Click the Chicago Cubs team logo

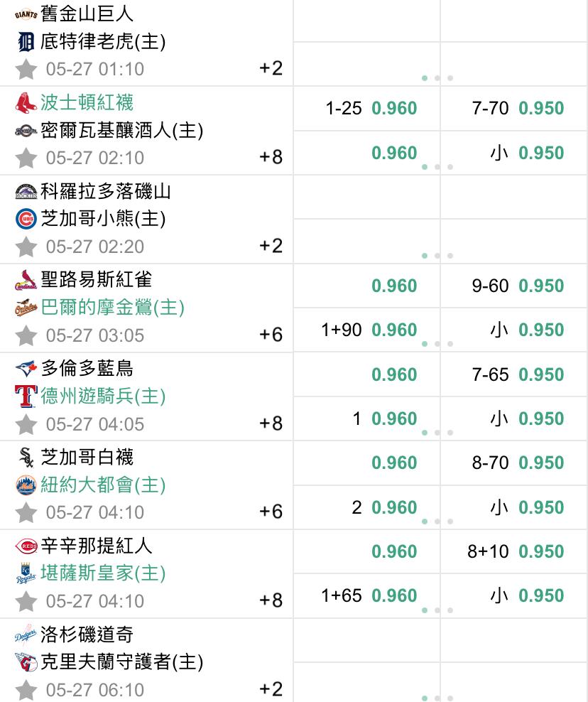[x=26, y=219]
